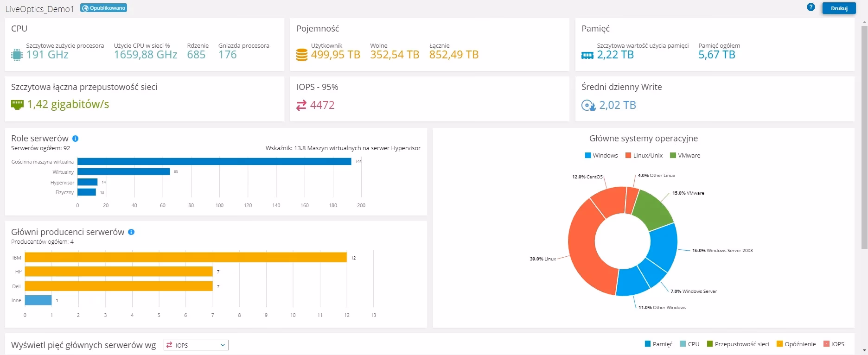The width and height of the screenshot is (868, 355).
Task: Open the IOPS server metric dropdown
Action: [196, 345]
